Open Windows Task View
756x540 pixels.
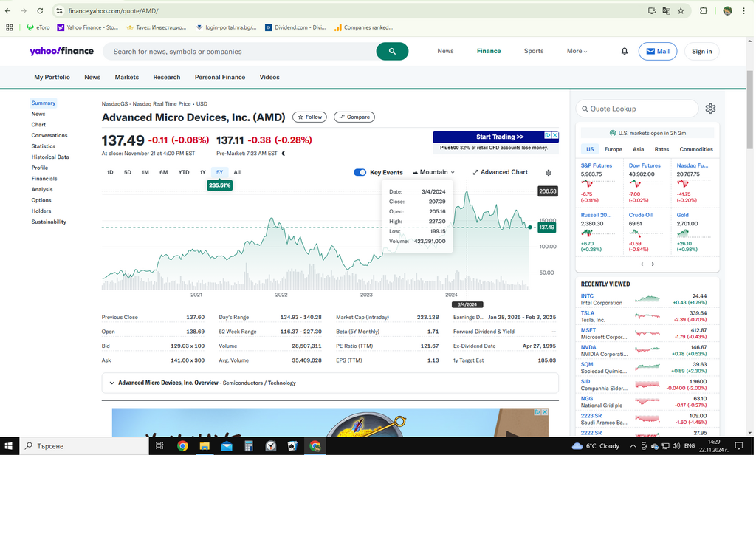159,446
